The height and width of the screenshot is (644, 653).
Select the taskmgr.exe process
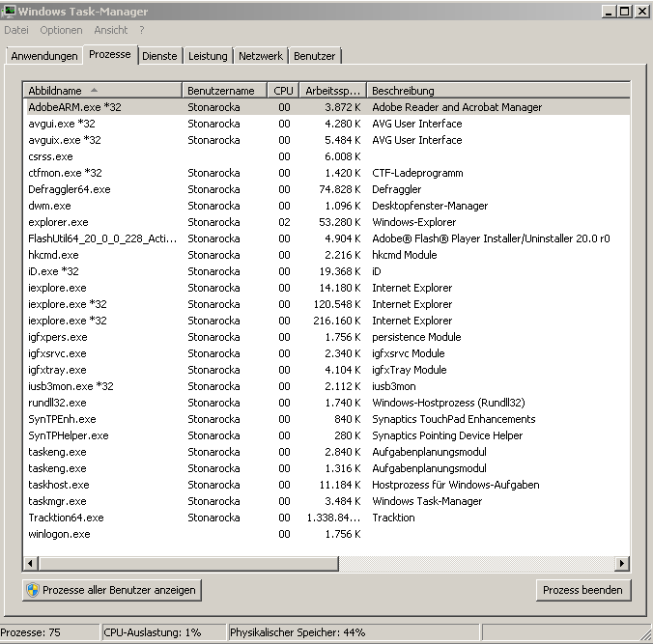click(326, 501)
